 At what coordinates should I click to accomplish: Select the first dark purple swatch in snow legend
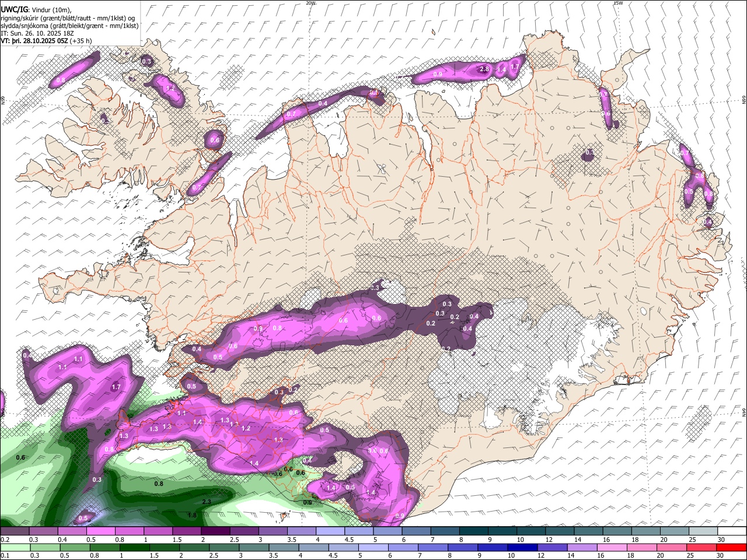[15, 531]
